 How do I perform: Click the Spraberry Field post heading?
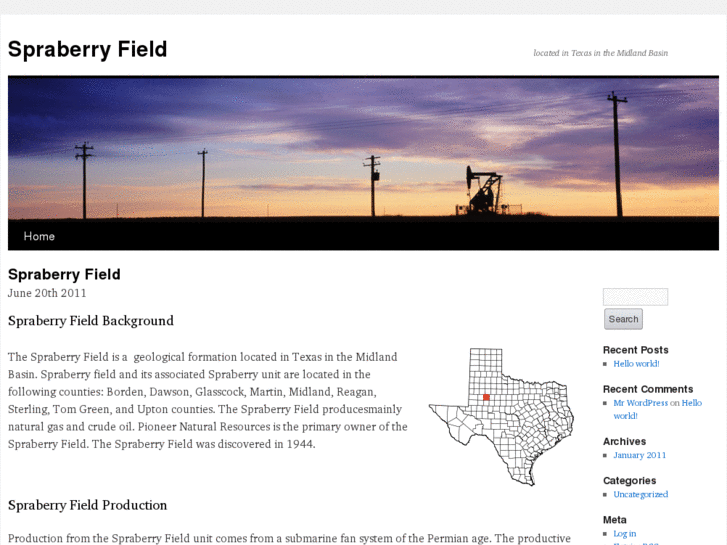click(x=64, y=275)
